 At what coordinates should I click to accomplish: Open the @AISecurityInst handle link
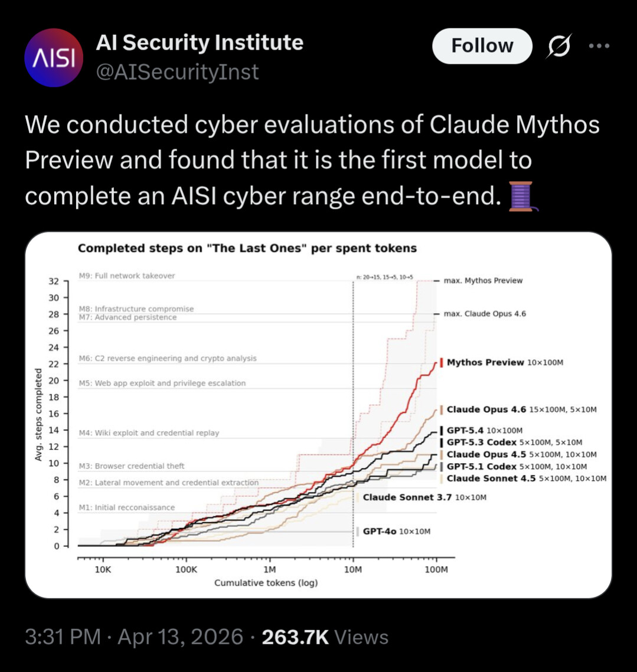click(x=177, y=71)
